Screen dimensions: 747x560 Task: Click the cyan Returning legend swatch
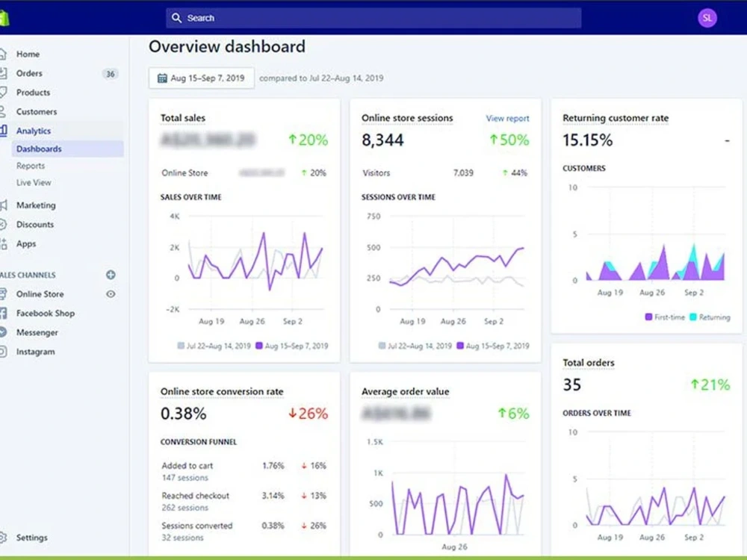click(x=693, y=317)
